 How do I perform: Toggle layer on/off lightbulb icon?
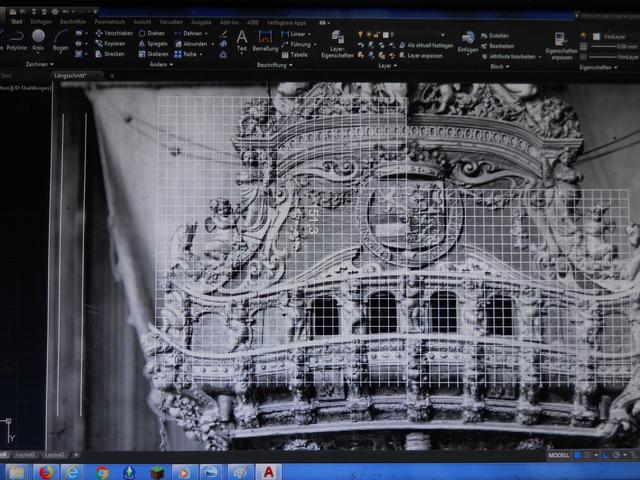(x=360, y=35)
